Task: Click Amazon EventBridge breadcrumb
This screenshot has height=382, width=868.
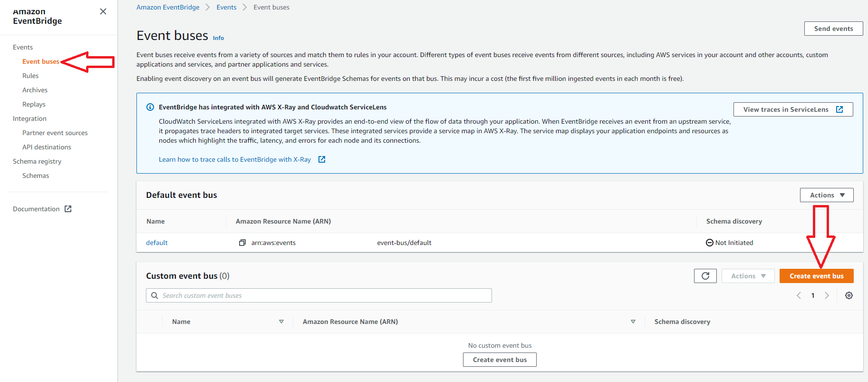Action: tap(168, 7)
